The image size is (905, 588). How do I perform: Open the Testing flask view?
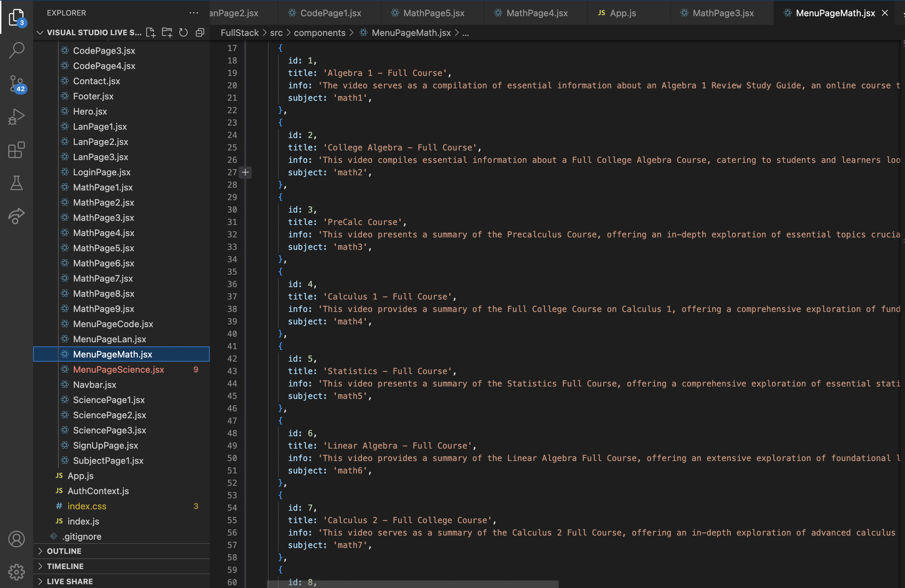click(16, 183)
